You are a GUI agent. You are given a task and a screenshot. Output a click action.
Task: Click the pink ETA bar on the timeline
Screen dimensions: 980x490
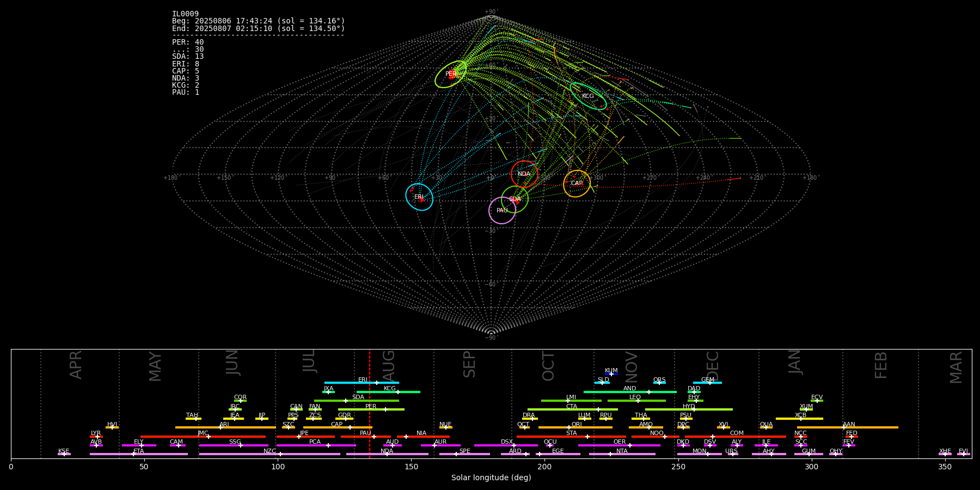click(x=139, y=454)
